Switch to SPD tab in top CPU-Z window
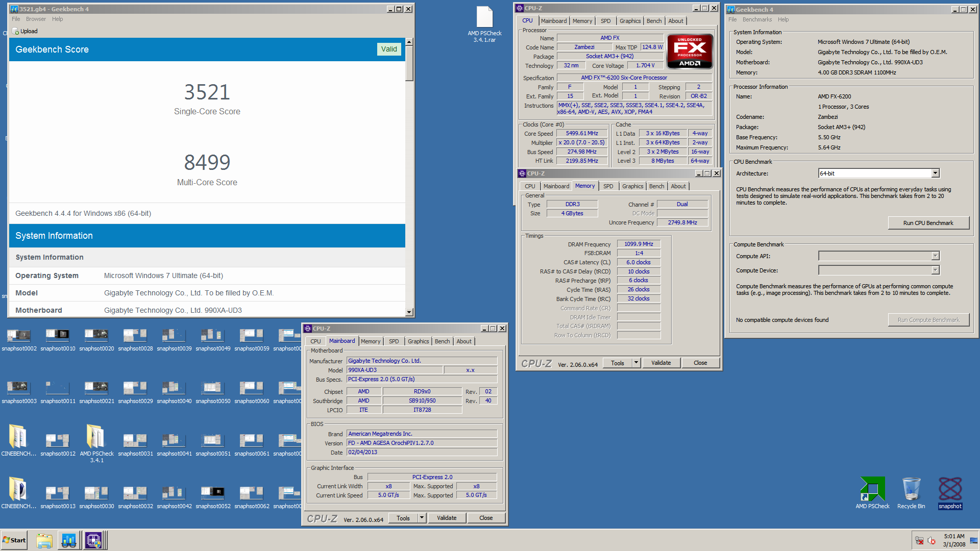The height and width of the screenshot is (551, 980). (605, 21)
